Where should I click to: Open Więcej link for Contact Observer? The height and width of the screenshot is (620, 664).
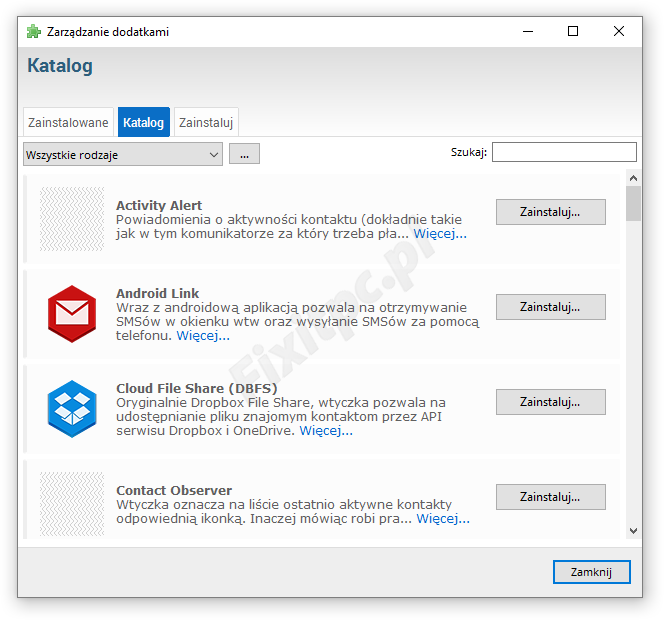(x=443, y=519)
